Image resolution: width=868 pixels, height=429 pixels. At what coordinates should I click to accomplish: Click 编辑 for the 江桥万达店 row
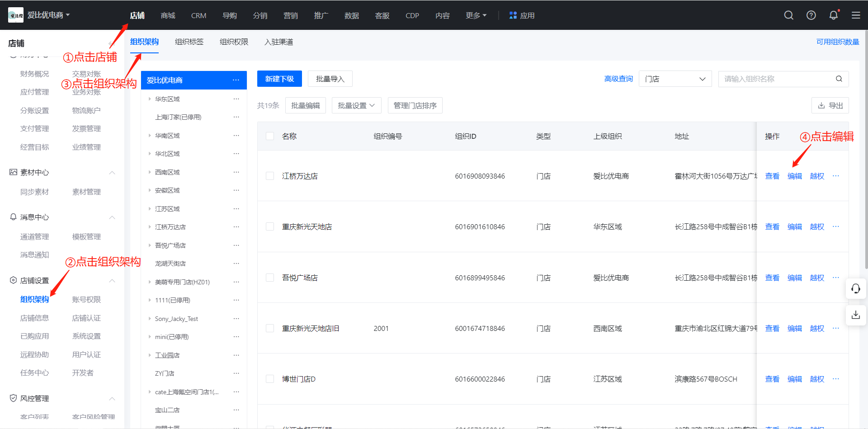(x=795, y=176)
